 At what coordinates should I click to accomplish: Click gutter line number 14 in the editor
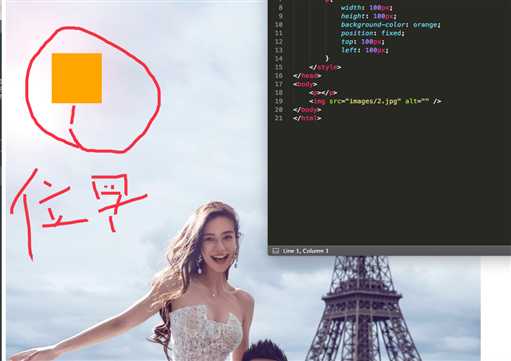[x=279, y=59]
